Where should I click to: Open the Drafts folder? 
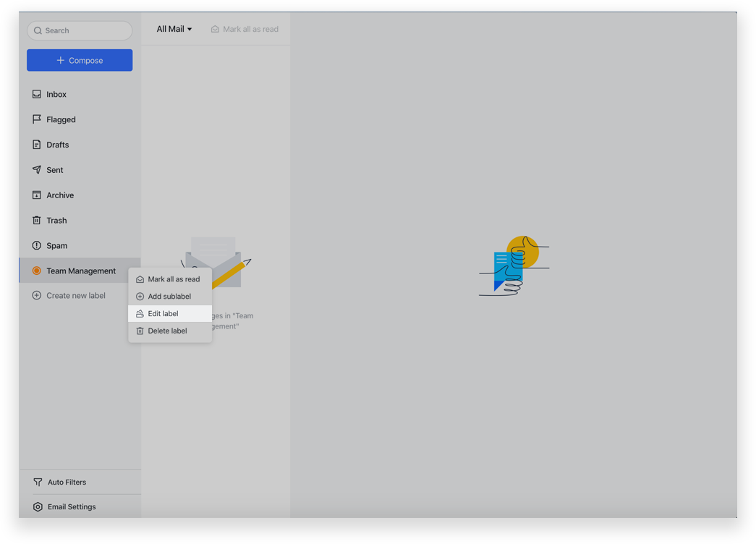point(35,145)
